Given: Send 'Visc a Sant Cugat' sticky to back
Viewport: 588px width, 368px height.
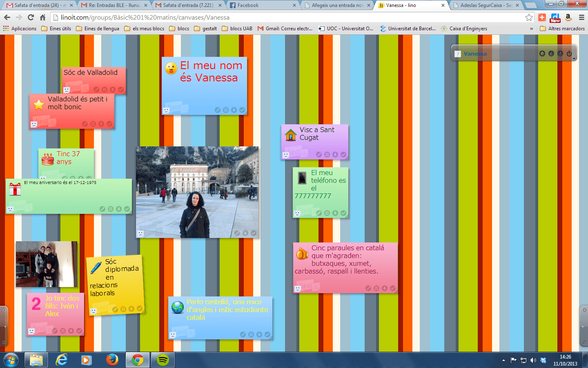Looking at the screenshot, I should point(335,155).
